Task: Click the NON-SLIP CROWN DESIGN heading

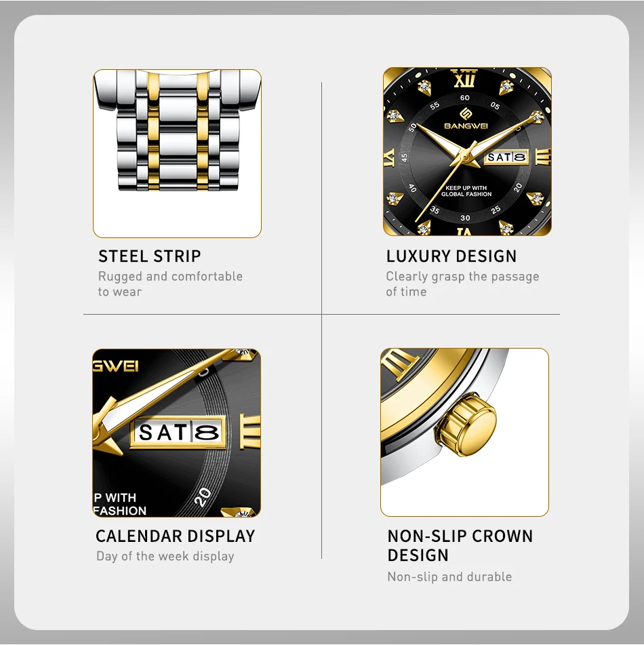Action: (x=460, y=545)
